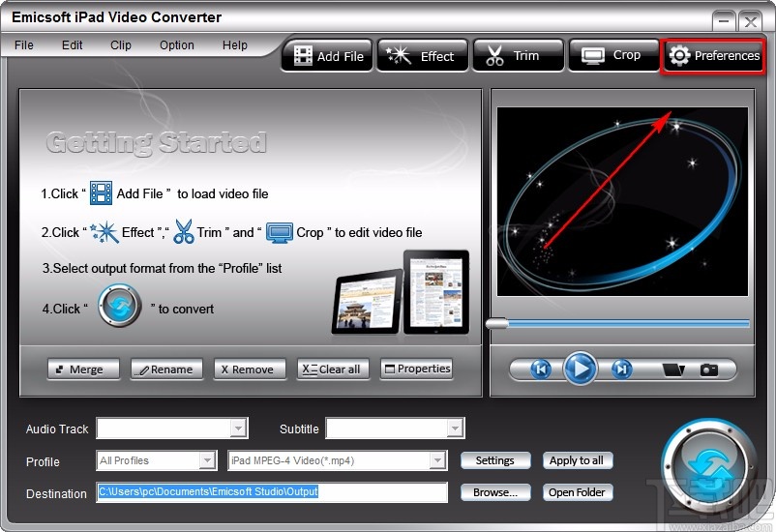Click Trim scissors icon in Getting Started
The height and width of the screenshot is (532, 776).
tap(184, 231)
